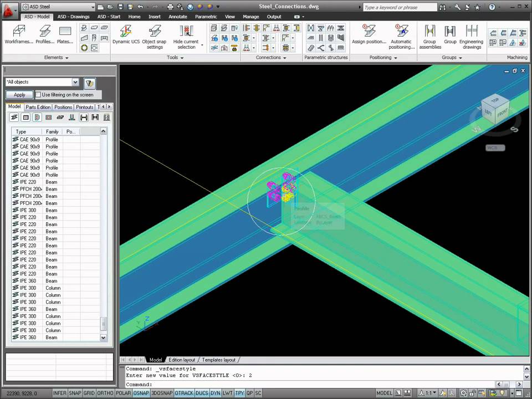Click the favorites star icon
The width and height of the screenshot is (532, 399).
pos(477,7)
